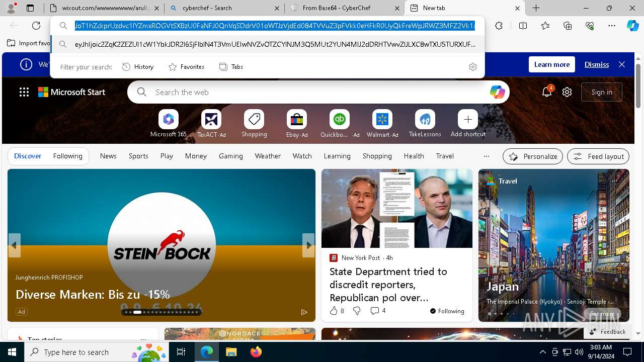This screenshot has width=644, height=362.
Task: Add a new shortcut tile
Action: coord(468,124)
